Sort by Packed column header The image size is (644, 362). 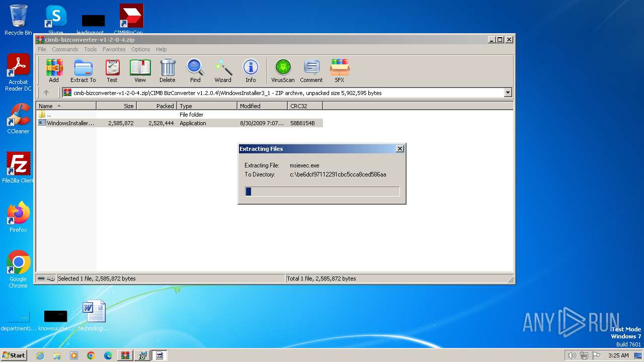coord(156,106)
